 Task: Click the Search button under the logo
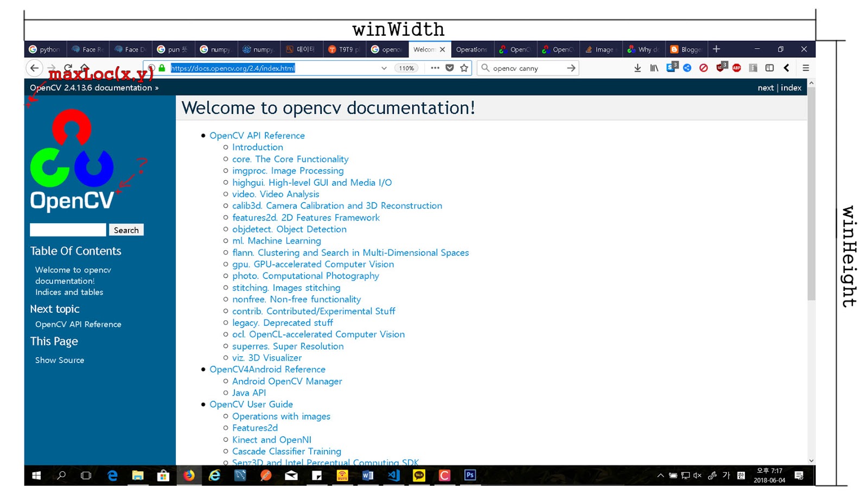[126, 230]
